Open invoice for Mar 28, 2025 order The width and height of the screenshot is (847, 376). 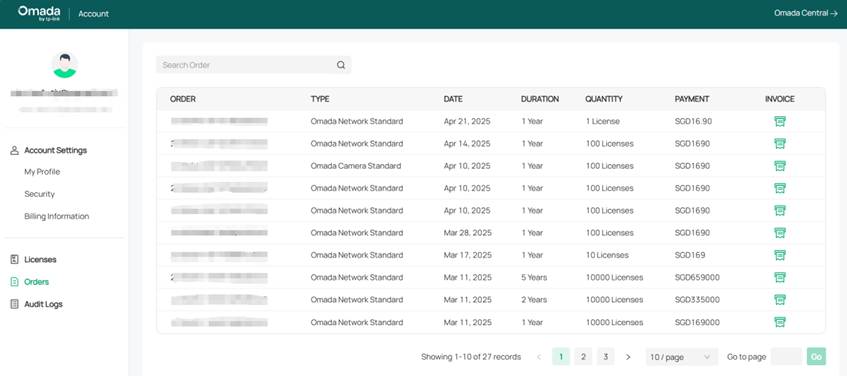point(779,233)
